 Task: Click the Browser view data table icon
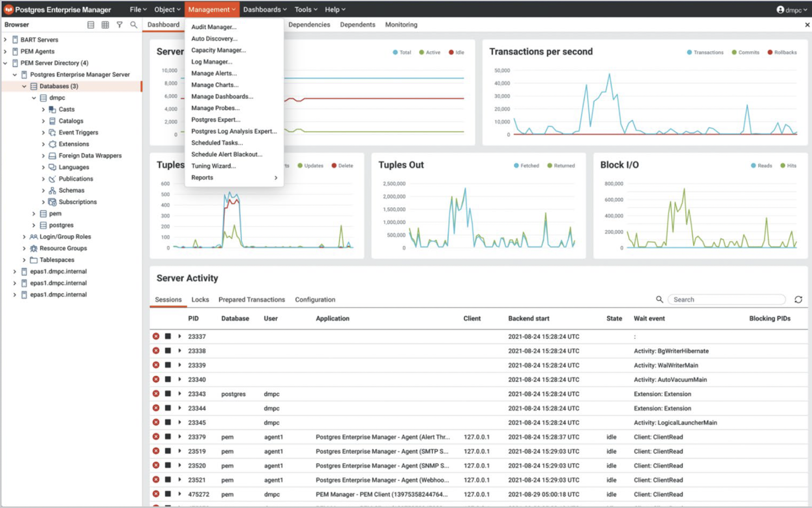click(x=105, y=25)
